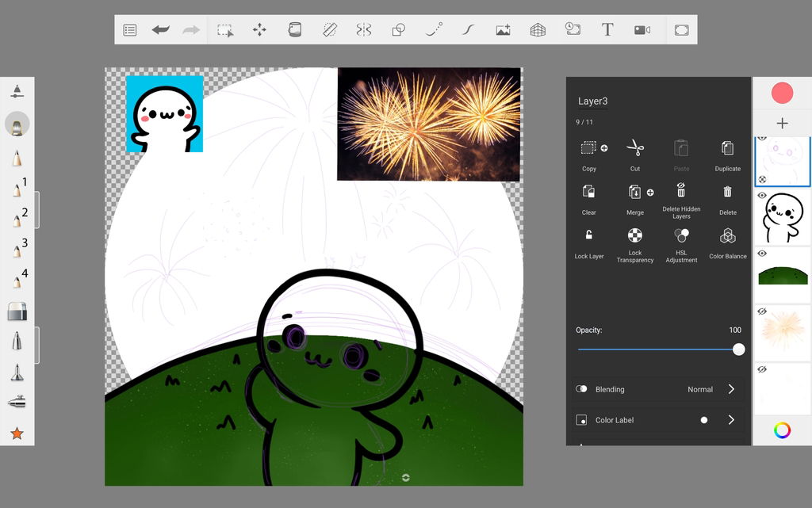Expand the Blending mode options
The image size is (812, 508).
tap(731, 389)
